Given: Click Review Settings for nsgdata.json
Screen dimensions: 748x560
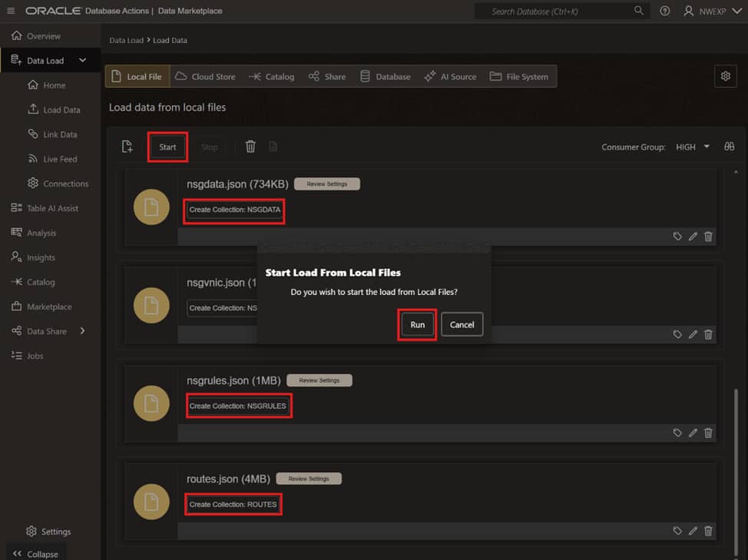Looking at the screenshot, I should pyautogui.click(x=327, y=184).
